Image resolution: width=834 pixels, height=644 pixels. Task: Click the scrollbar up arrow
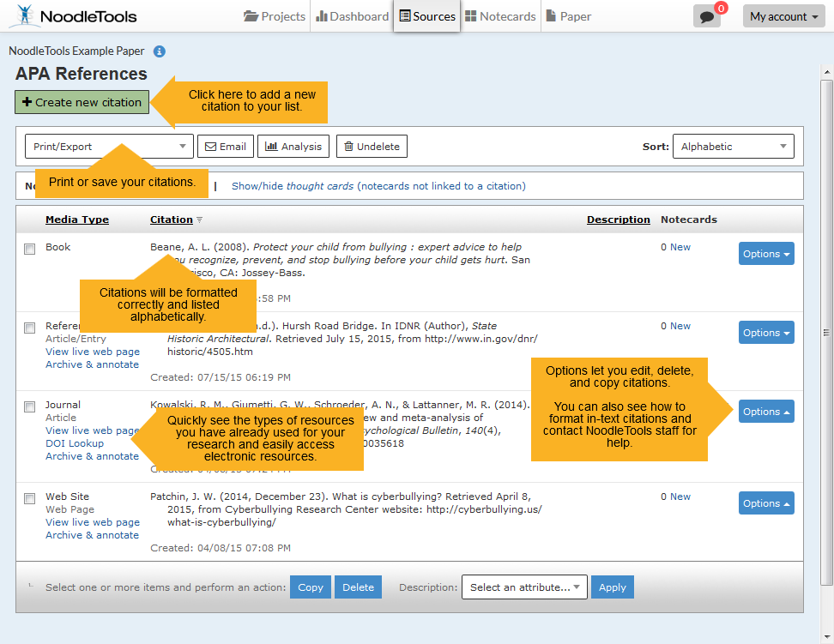[x=826, y=71]
